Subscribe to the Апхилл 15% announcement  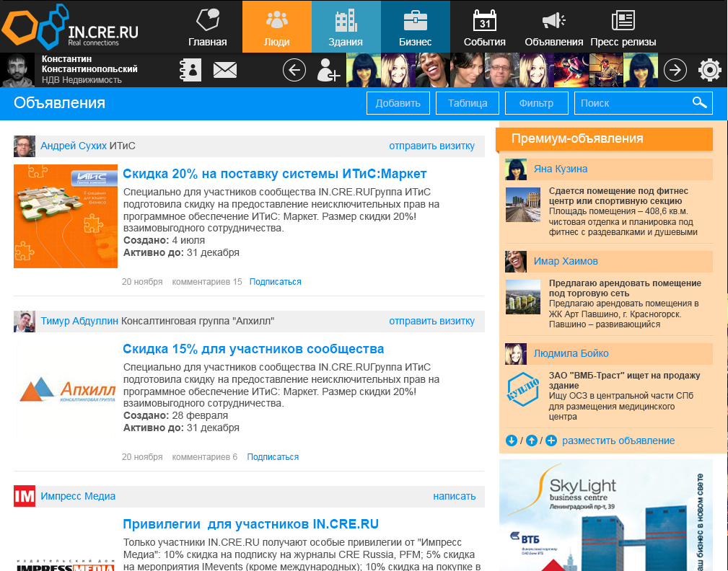tap(273, 457)
